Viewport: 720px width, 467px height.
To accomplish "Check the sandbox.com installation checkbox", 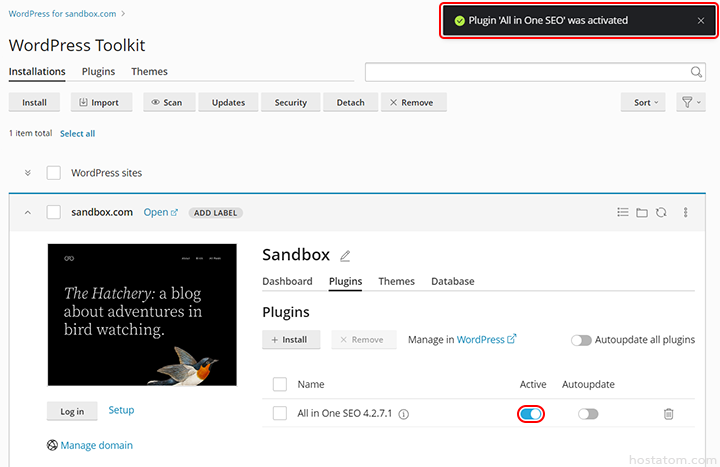I will (x=54, y=212).
